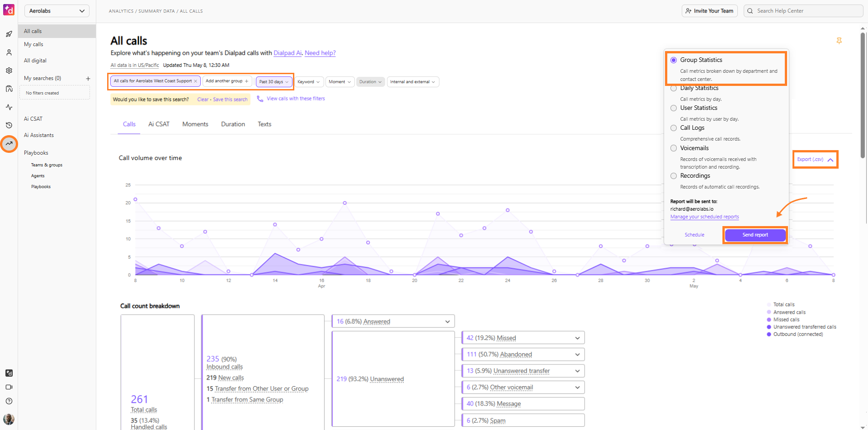Select the Daily Statistics radio option
The image size is (868, 430).
[674, 88]
